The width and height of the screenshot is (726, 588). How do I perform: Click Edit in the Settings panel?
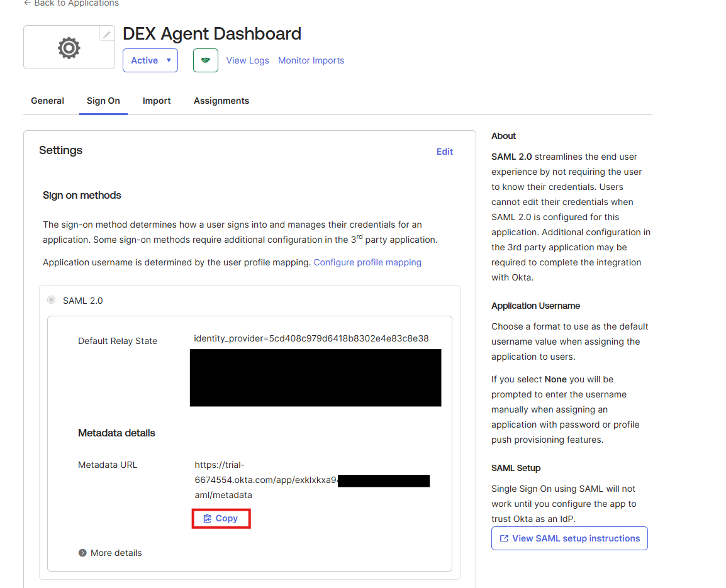click(x=445, y=152)
